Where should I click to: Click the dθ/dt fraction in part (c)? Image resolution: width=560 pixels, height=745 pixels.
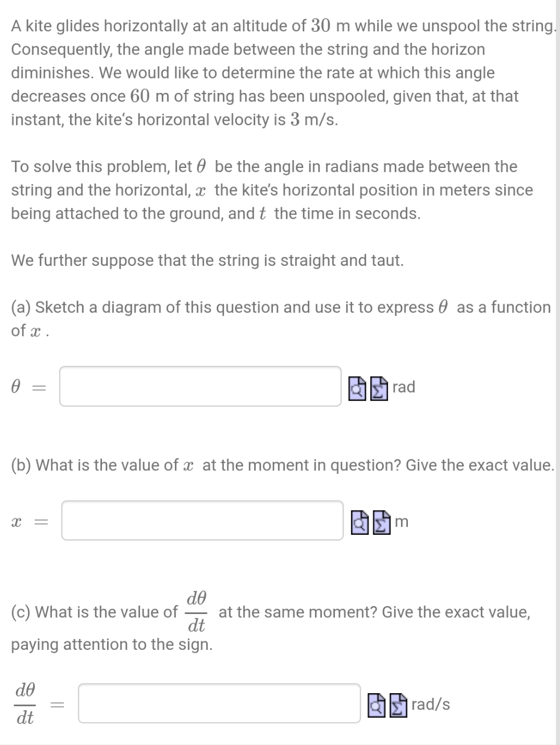point(196,612)
